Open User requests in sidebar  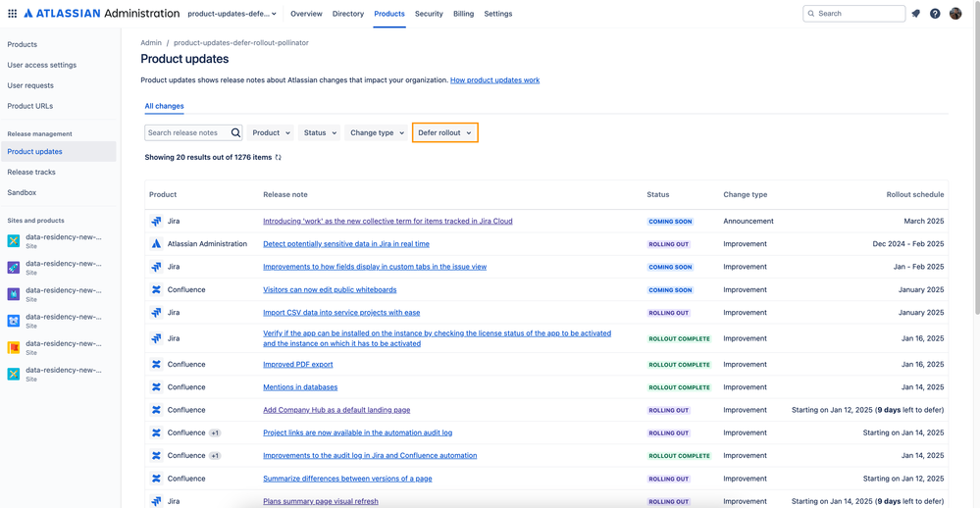point(30,85)
